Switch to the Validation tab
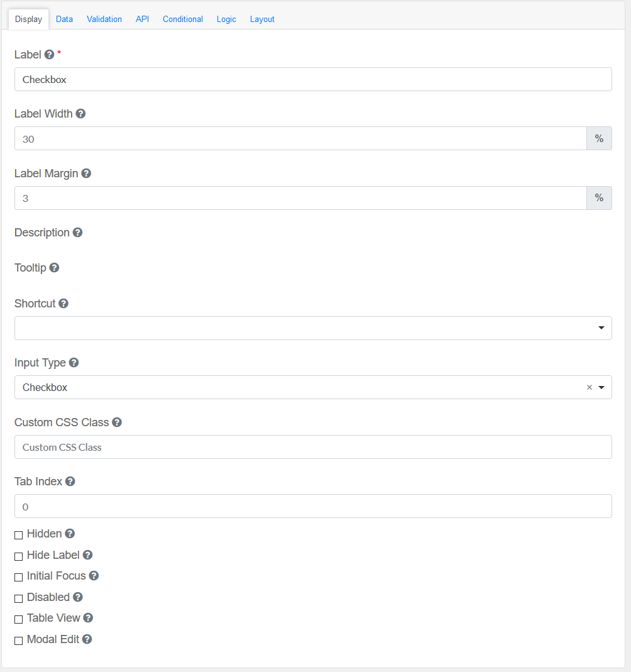 (104, 19)
